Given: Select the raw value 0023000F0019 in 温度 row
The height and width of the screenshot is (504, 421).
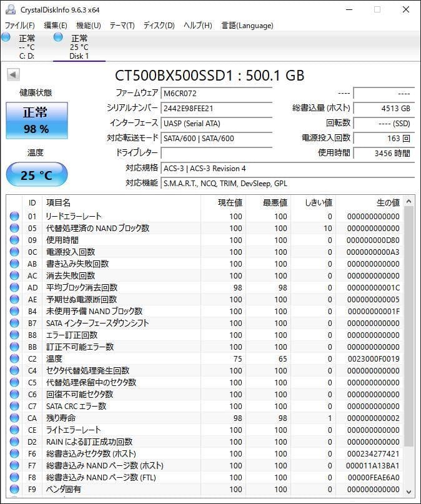Looking at the screenshot, I should coord(374,358).
